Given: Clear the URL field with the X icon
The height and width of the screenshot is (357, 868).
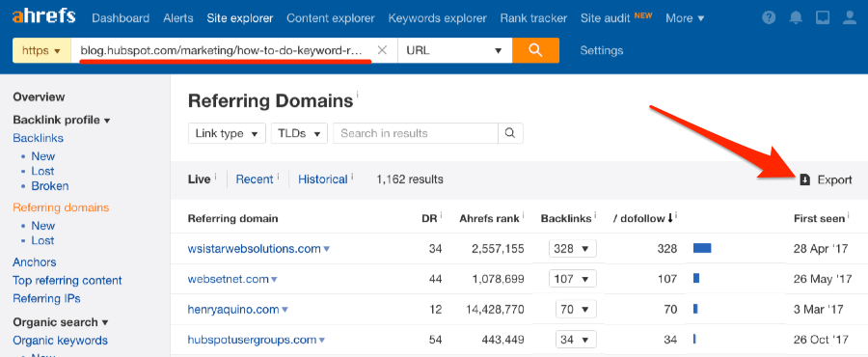Looking at the screenshot, I should [382, 50].
